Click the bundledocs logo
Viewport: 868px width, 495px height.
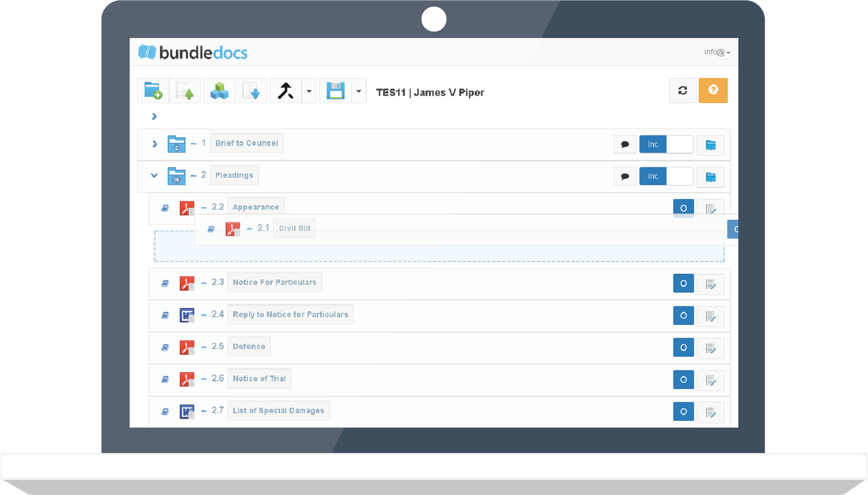(192, 52)
